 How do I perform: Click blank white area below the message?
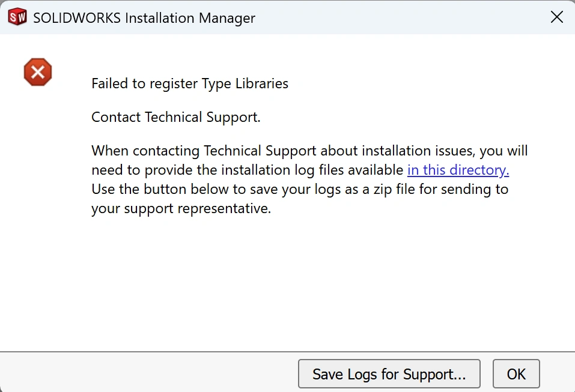click(287, 282)
